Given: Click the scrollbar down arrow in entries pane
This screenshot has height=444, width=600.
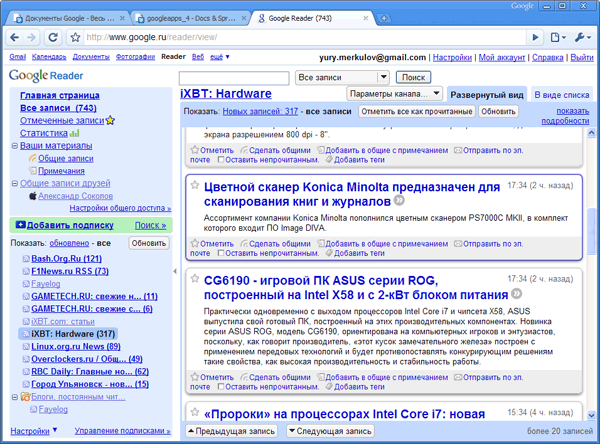Looking at the screenshot, I should [x=591, y=415].
